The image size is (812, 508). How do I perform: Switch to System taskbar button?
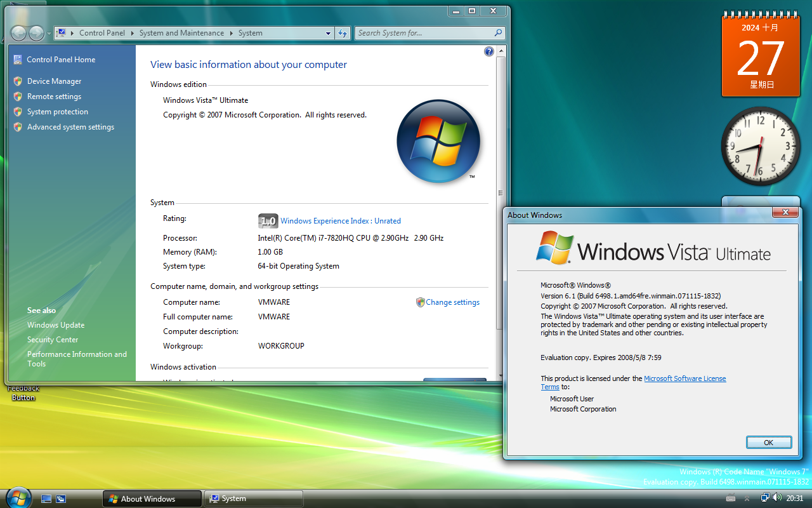click(x=253, y=498)
